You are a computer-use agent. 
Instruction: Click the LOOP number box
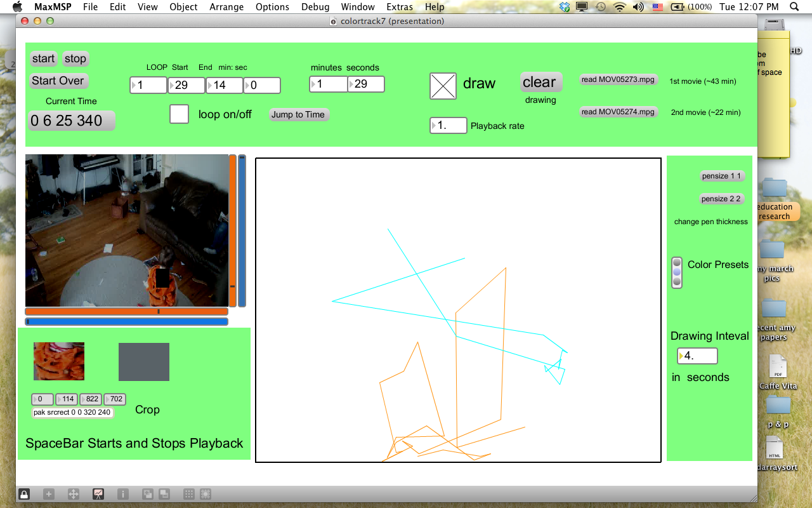click(148, 85)
